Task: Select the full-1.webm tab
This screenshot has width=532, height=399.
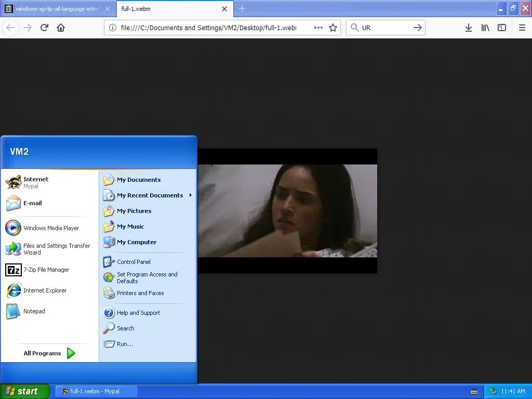Action: 175,9
